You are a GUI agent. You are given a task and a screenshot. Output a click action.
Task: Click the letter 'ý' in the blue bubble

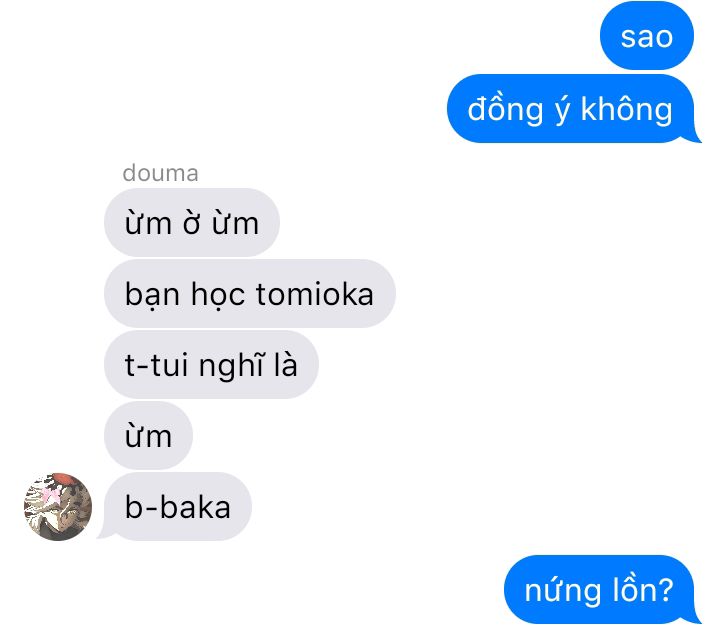(562, 110)
